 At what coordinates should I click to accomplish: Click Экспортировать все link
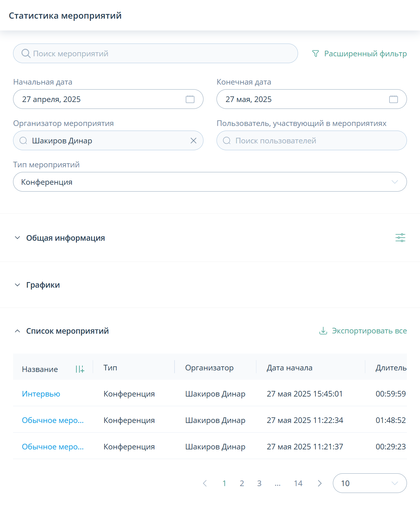point(369,331)
